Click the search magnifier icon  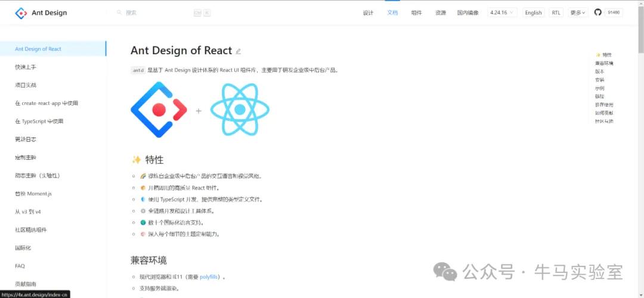tap(119, 13)
